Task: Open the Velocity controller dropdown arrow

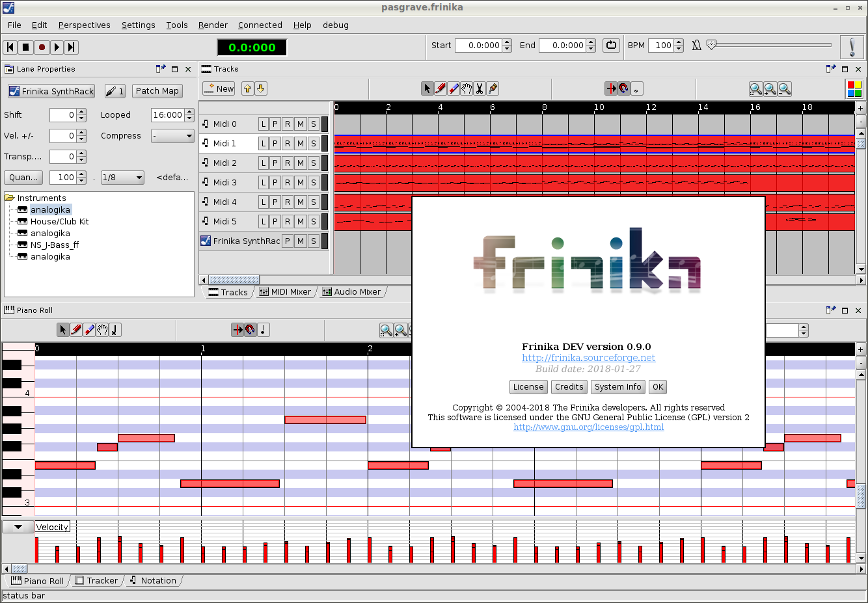Action: pos(18,527)
